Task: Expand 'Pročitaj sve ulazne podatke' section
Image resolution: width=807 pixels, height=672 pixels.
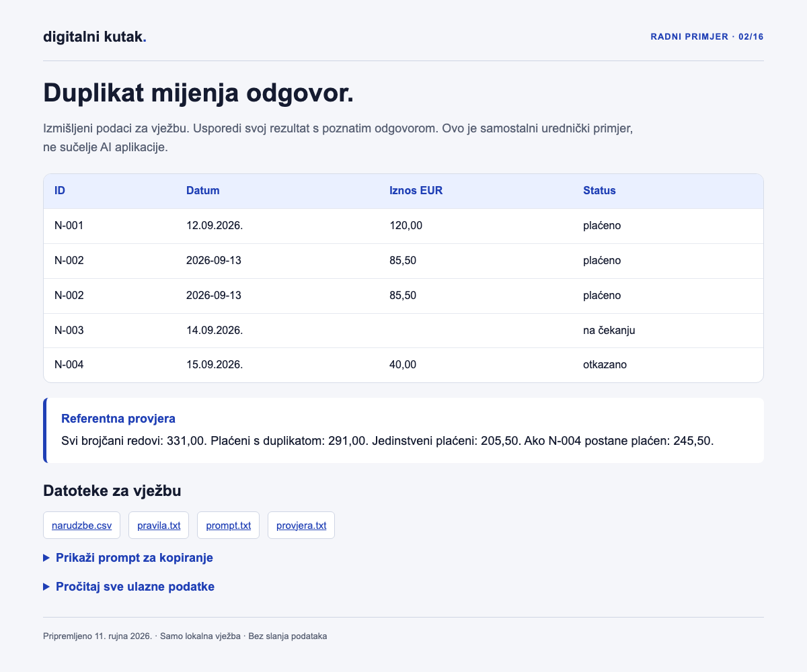Action: [129, 587]
